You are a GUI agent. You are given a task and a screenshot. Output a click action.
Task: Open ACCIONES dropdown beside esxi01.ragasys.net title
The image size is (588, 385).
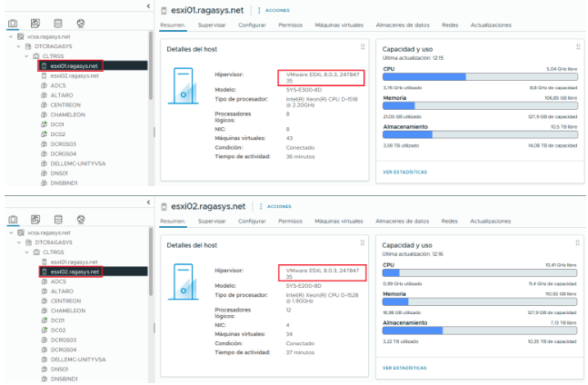point(276,10)
